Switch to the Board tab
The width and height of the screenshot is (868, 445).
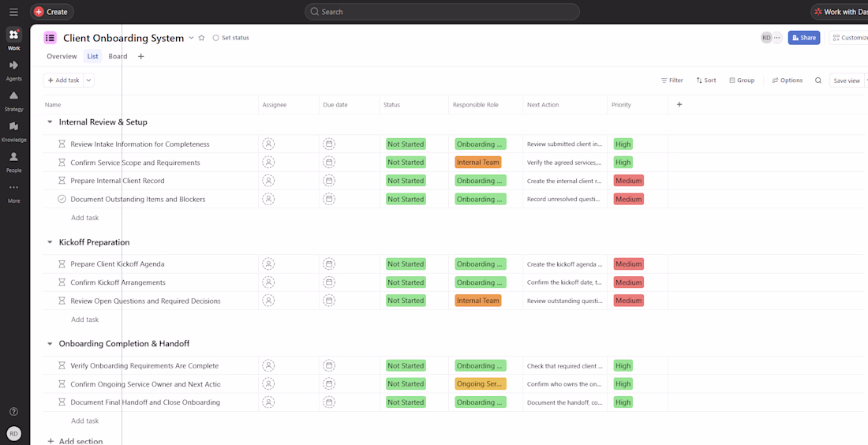pos(118,57)
